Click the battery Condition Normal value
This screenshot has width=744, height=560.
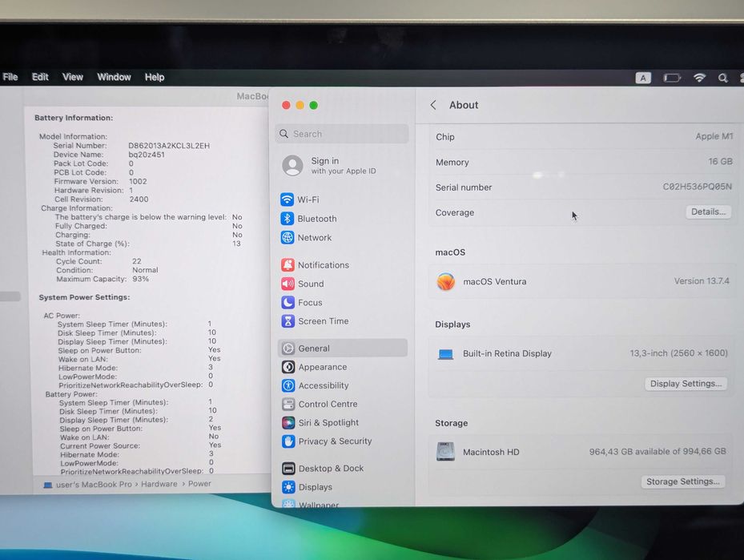145,270
